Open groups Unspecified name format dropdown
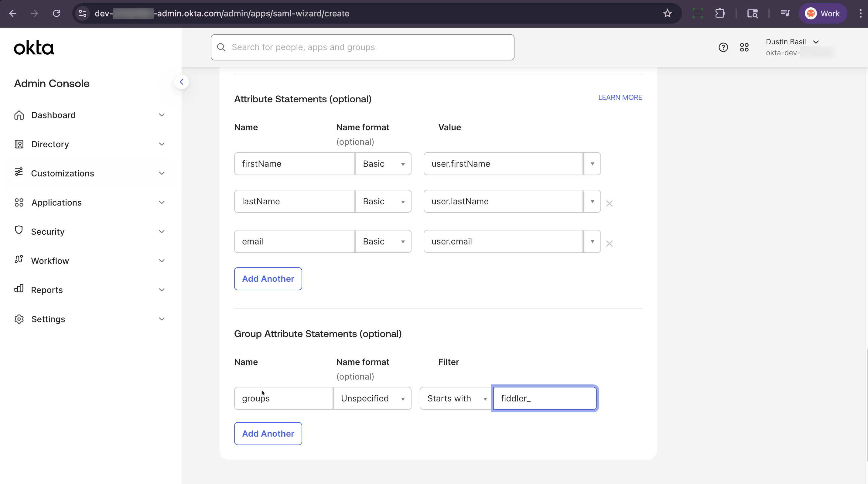 (x=372, y=398)
